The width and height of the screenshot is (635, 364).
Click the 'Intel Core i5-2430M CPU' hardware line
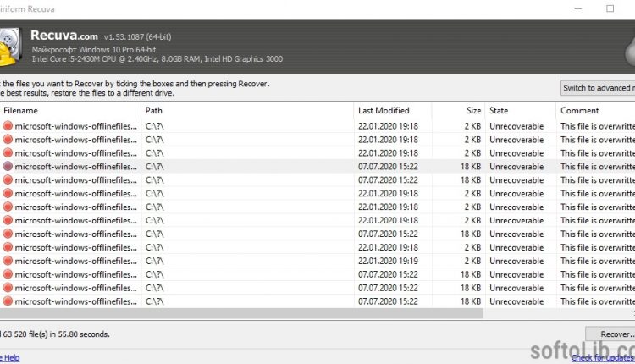(157, 59)
